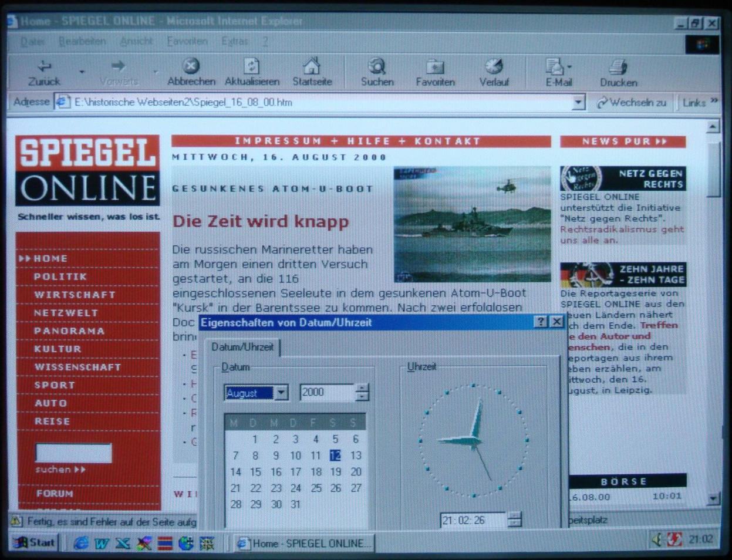Screen dimensions: 732x560
Task: Click the time field showing 21:02:26
Action: 473,520
